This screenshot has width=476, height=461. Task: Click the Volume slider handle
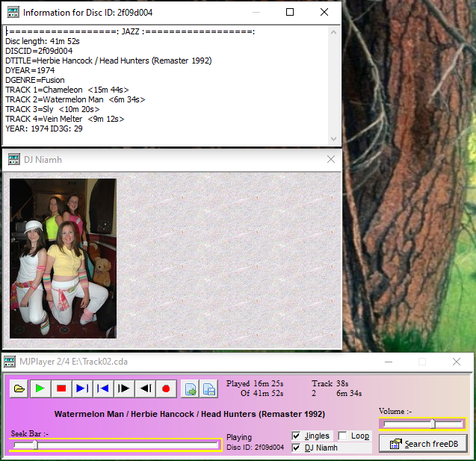433,424
